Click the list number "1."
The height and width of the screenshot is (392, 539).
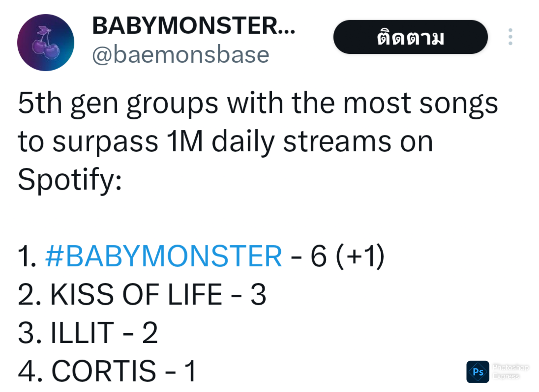[x=27, y=256]
